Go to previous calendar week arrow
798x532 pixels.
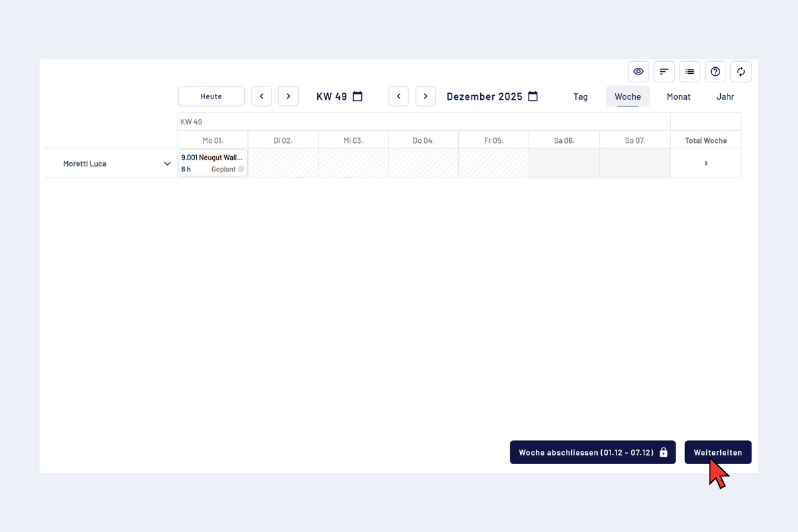click(261, 96)
